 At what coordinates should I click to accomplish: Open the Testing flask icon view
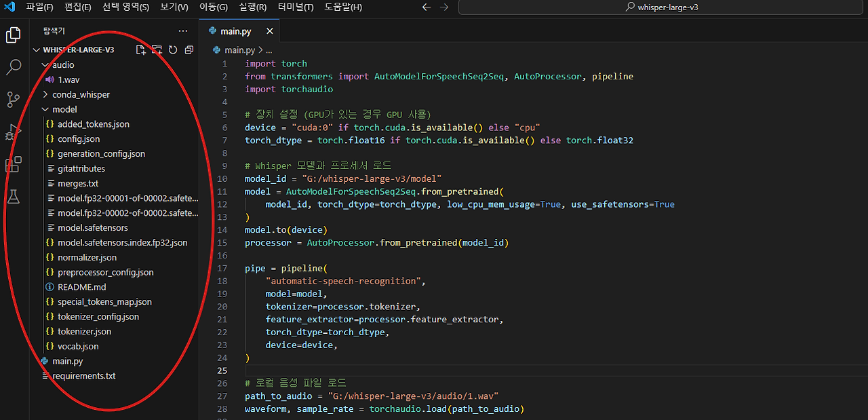pyautogui.click(x=13, y=197)
